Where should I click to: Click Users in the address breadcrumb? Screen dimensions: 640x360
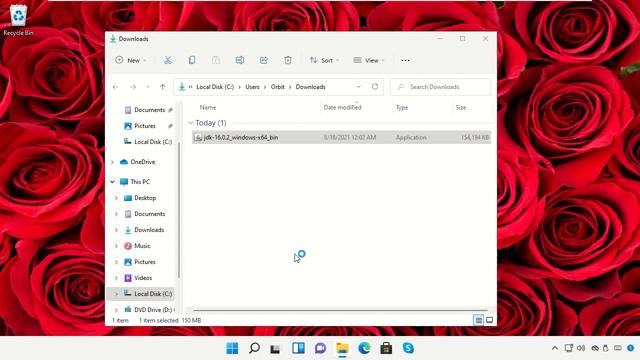tap(252, 87)
